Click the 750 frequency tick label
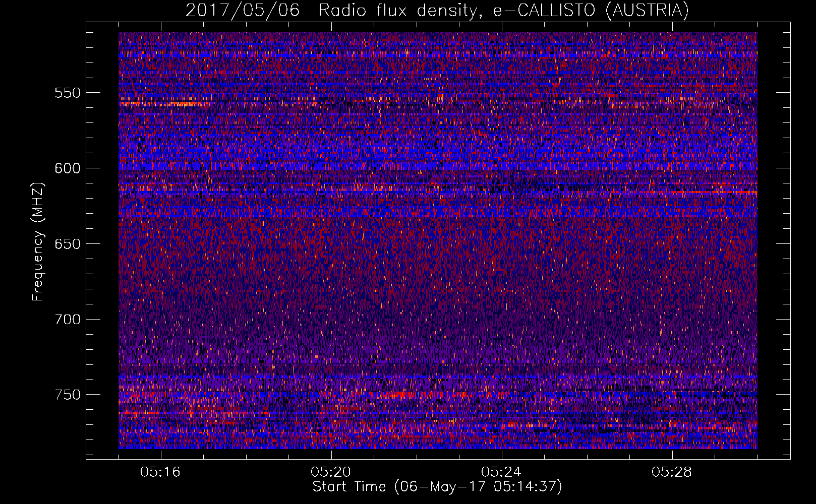The width and height of the screenshot is (816, 504). pos(68,395)
